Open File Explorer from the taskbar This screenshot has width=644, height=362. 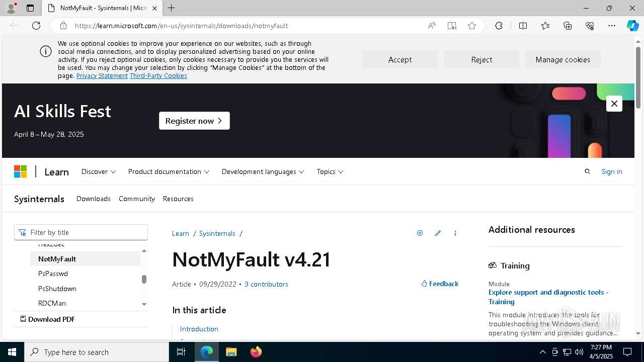[x=231, y=352]
